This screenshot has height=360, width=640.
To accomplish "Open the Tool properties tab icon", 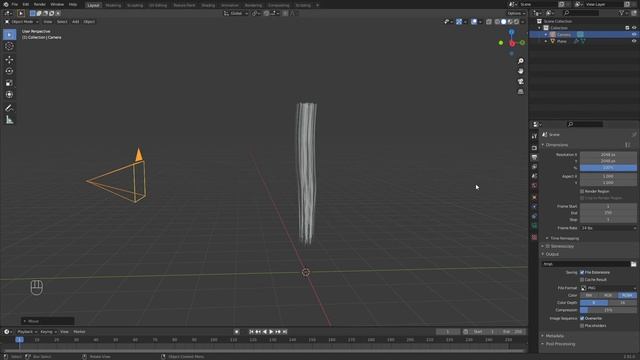I will (x=534, y=136).
